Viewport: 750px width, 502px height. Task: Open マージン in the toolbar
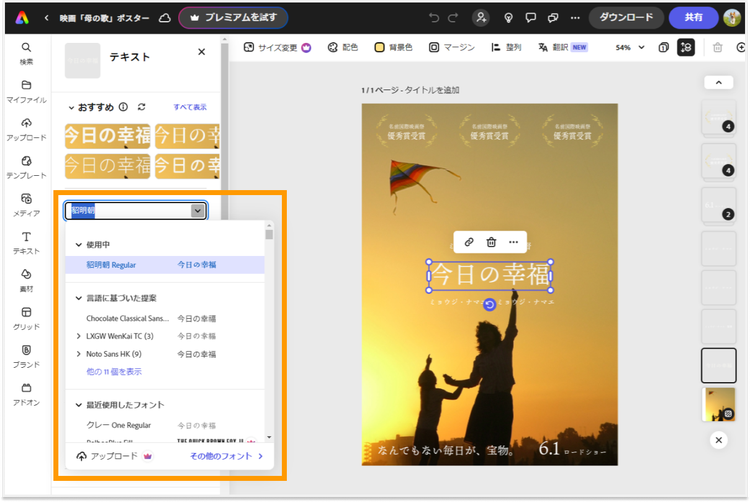coord(452,47)
